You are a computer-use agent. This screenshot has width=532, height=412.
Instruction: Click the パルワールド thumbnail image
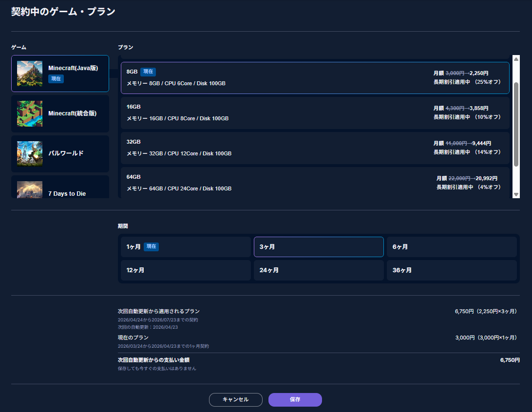pyautogui.click(x=30, y=153)
